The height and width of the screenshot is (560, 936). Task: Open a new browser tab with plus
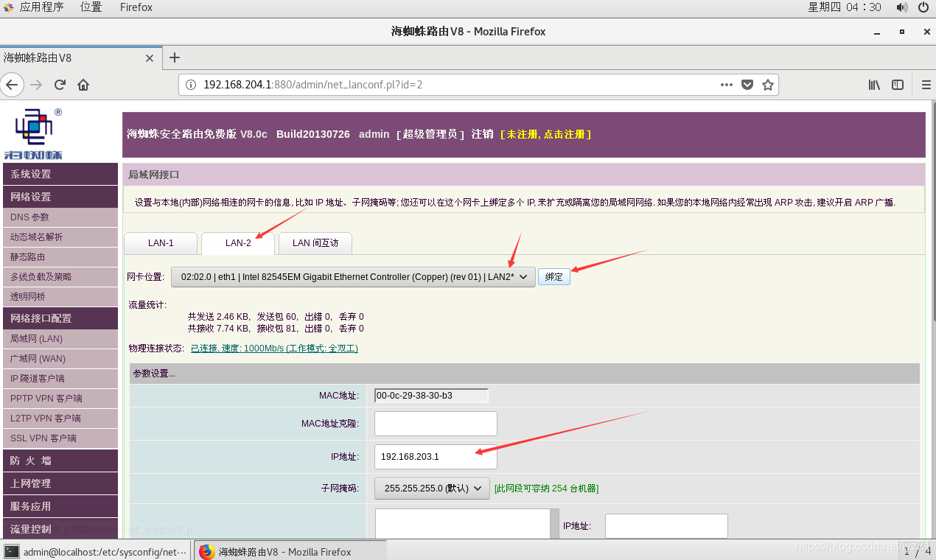click(175, 57)
